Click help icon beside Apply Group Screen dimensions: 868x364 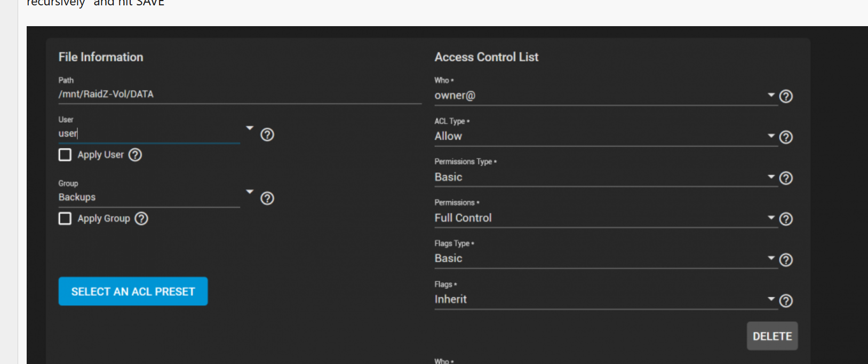141,219
